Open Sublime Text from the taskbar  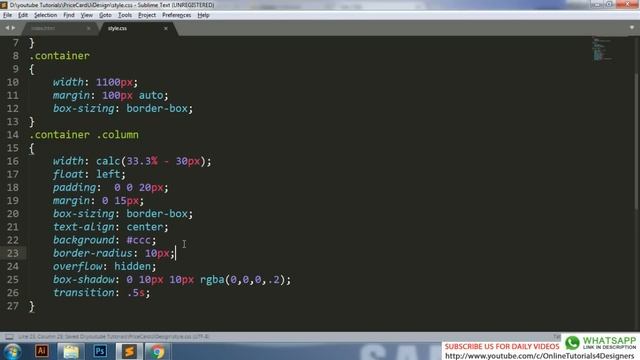[129, 351]
